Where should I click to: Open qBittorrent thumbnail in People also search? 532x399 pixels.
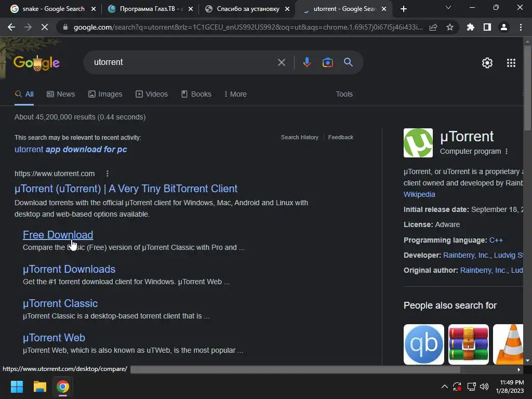424,344
